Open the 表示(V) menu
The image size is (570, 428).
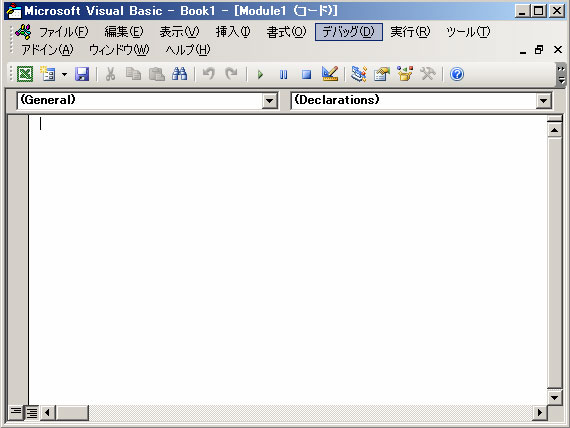(x=179, y=32)
